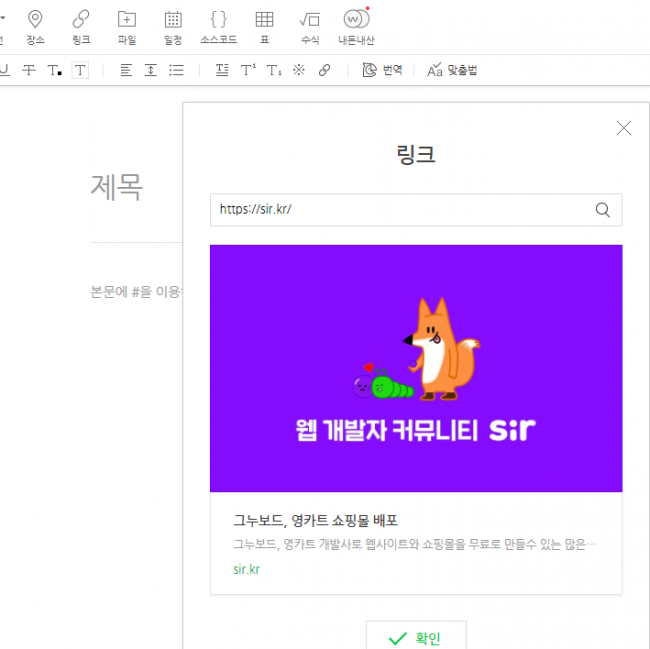The image size is (650, 649).
Task: Apply subscript formatting
Action: pos(274,70)
